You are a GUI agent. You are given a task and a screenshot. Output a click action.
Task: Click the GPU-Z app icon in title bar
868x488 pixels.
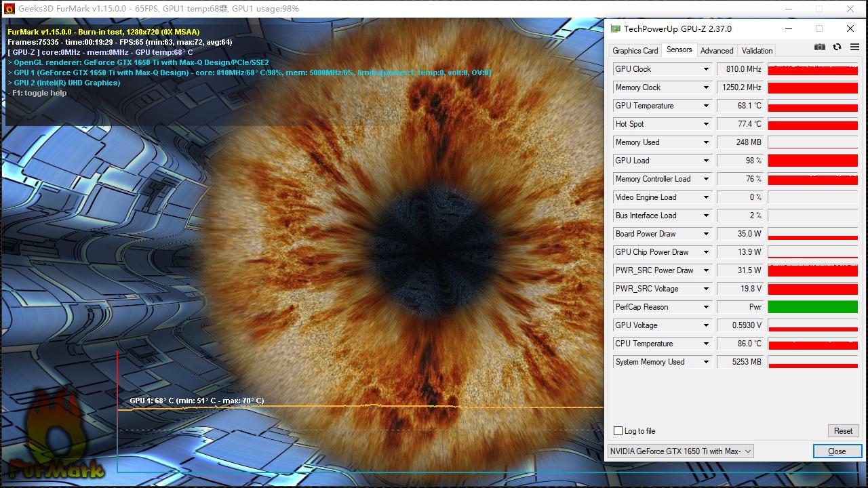(615, 29)
